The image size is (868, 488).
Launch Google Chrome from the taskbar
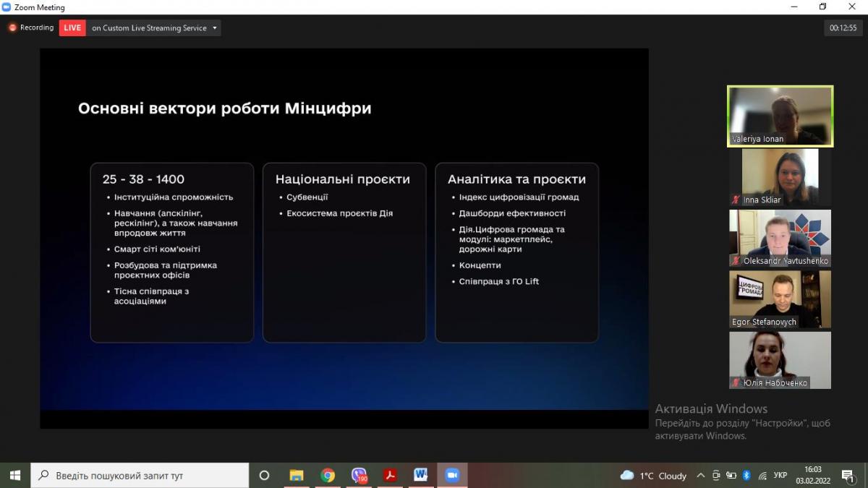(x=328, y=475)
